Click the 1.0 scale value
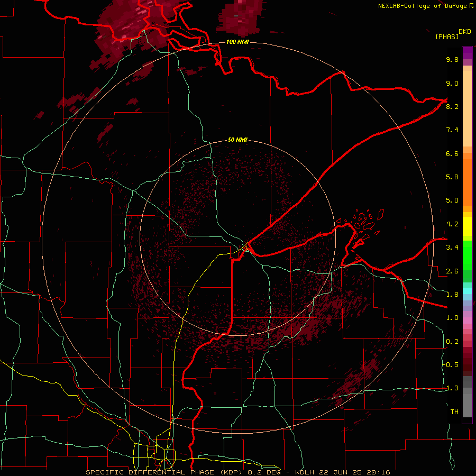This screenshot has width=476, height=476. point(452,318)
